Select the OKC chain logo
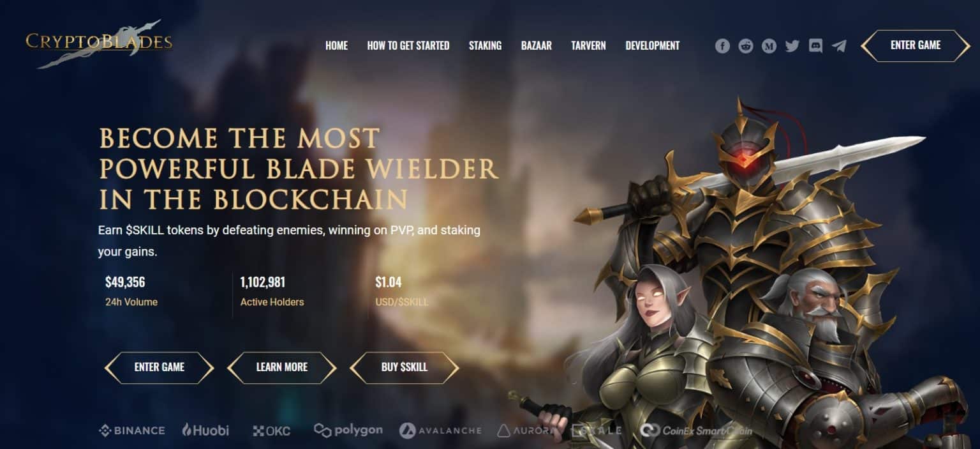 [x=272, y=431]
